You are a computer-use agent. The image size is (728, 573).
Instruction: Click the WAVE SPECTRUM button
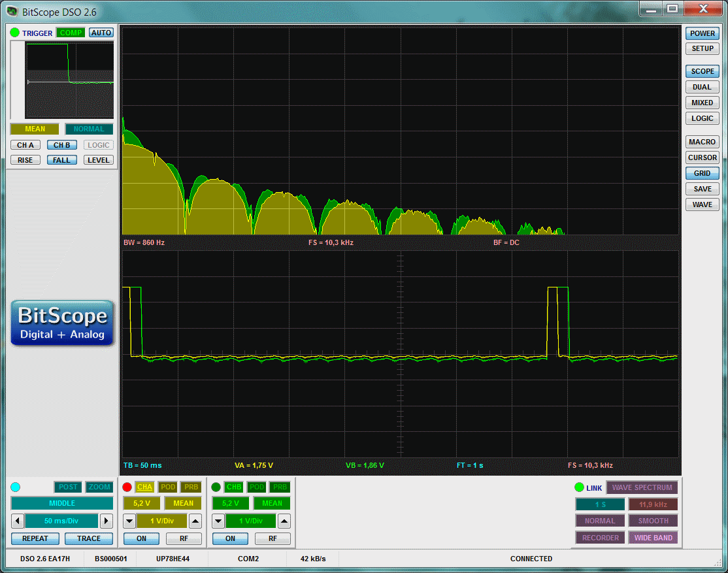tap(642, 487)
